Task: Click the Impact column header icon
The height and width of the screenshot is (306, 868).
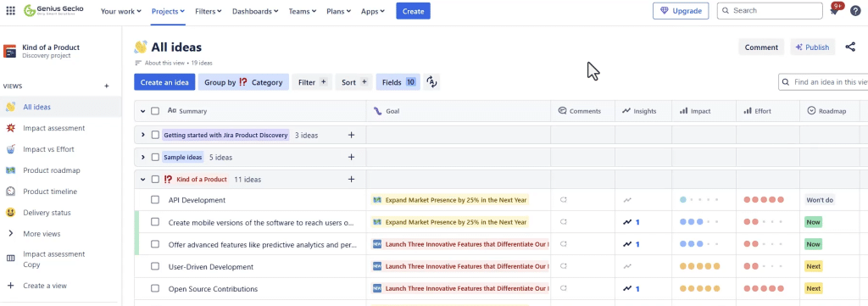Action: pos(683,111)
